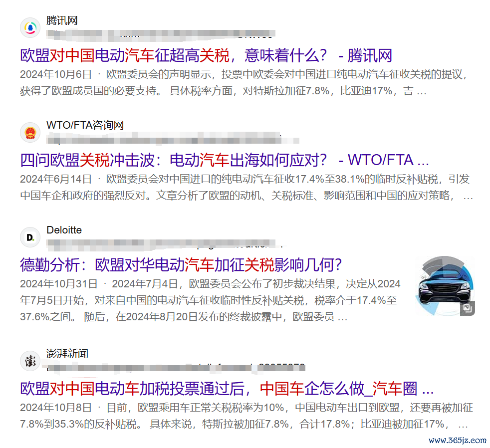Click the blurred URL under 腾讯网
Viewport: 490px width, 448px height.
[161, 34]
